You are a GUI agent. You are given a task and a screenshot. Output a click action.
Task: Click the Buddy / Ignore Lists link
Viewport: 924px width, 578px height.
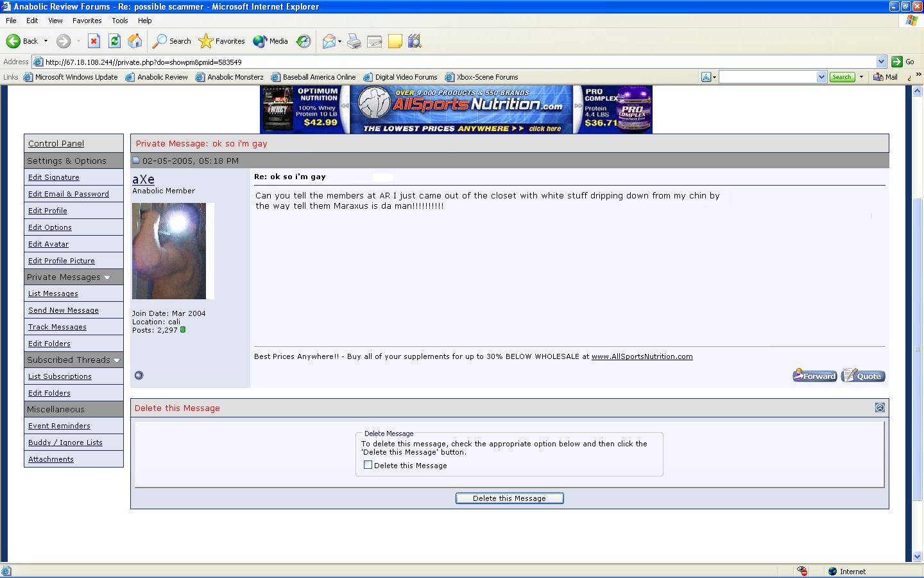[65, 442]
